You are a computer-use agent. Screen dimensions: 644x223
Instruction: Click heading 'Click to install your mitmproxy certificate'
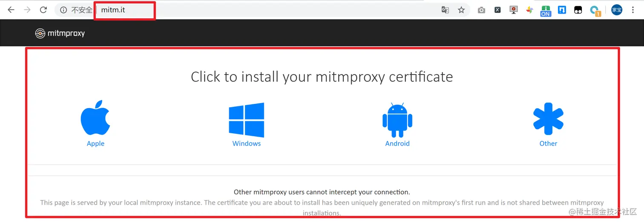[x=322, y=77]
